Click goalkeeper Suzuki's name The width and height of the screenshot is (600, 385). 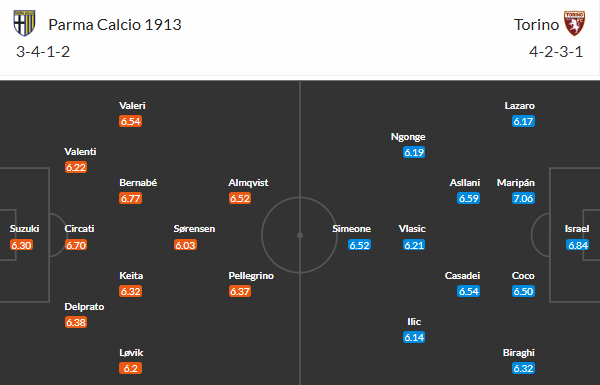tap(24, 229)
